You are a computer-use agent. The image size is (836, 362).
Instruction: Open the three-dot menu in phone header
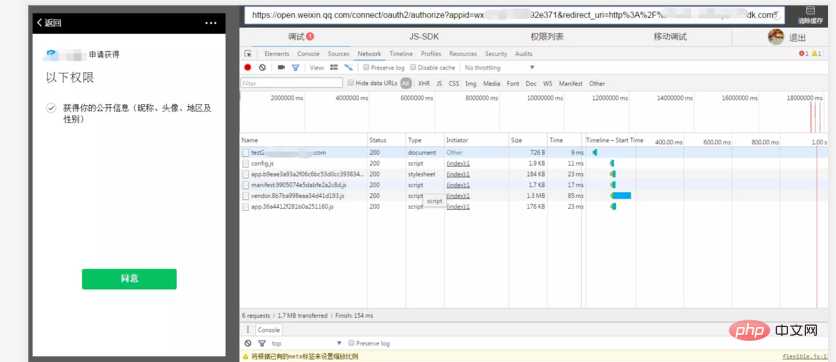[211, 23]
